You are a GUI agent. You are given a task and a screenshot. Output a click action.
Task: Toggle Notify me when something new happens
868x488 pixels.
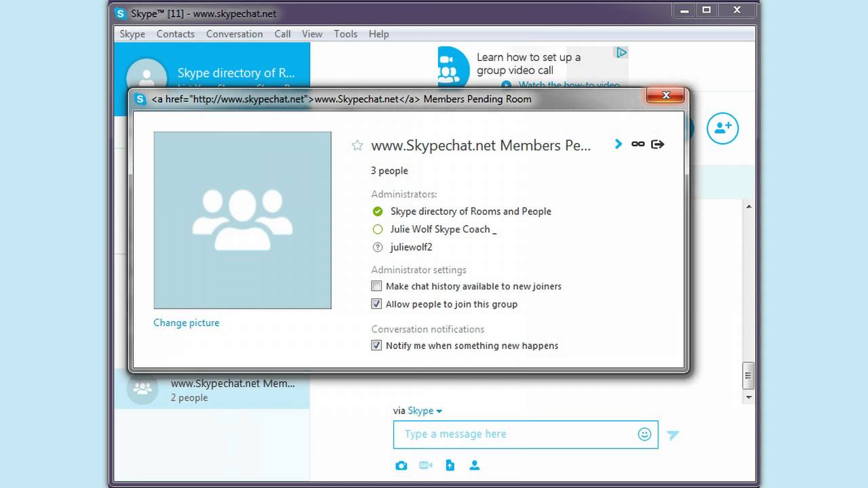[376, 346]
